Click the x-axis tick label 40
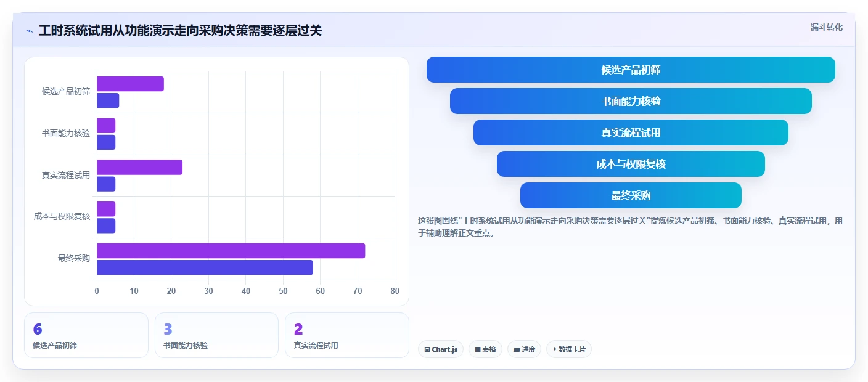 click(246, 291)
